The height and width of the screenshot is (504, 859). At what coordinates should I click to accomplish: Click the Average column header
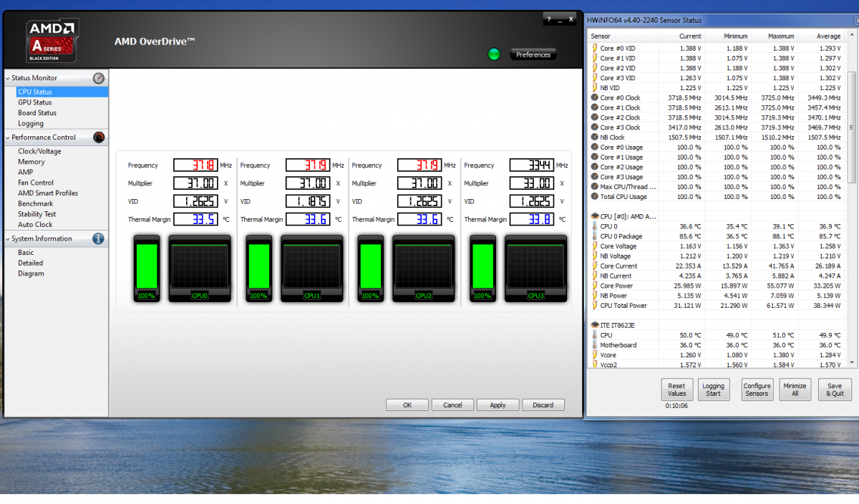[x=822, y=37]
